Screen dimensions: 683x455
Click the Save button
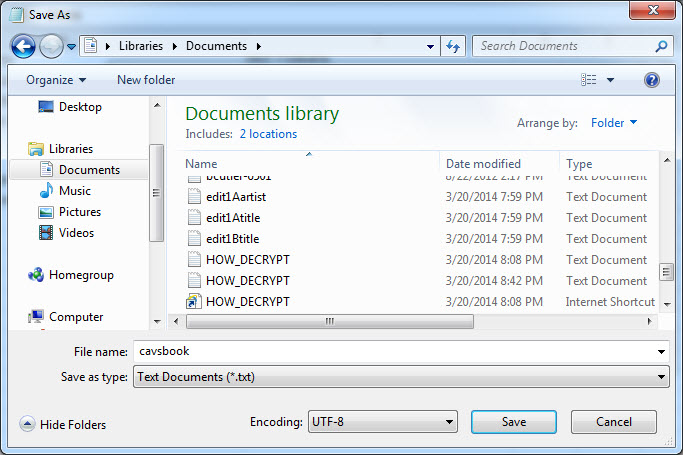pos(513,422)
